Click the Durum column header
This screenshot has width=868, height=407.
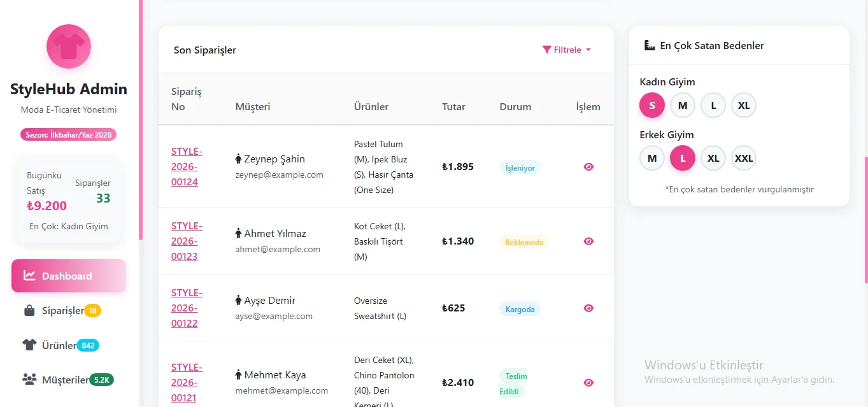point(515,107)
